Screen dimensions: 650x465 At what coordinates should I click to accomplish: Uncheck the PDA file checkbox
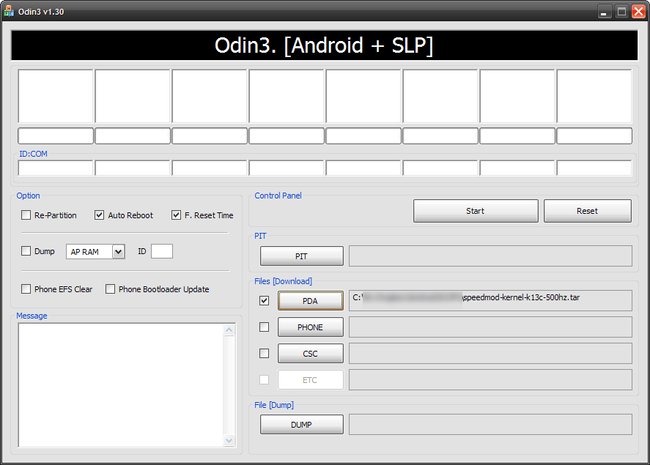[x=264, y=300]
